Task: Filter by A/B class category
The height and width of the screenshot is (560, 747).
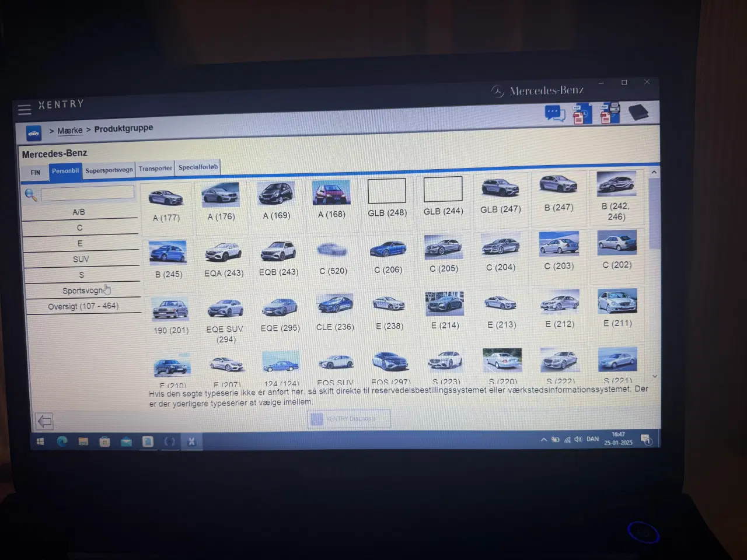Action: (79, 212)
